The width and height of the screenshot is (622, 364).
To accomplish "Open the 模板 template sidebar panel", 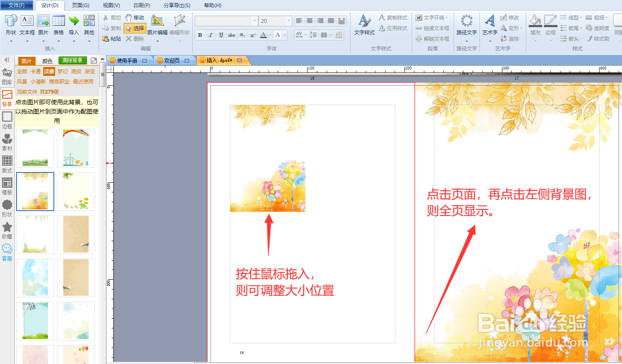I will 7,186.
